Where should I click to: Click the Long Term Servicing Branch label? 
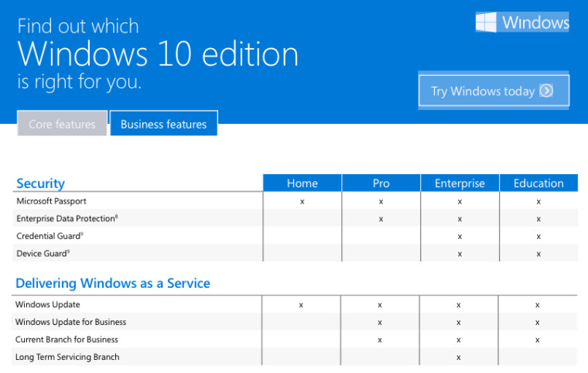(x=67, y=357)
